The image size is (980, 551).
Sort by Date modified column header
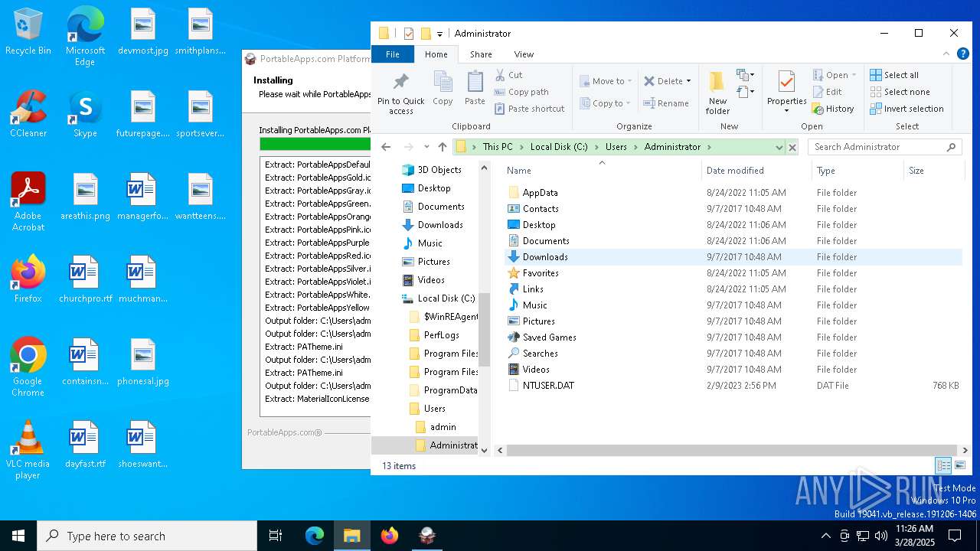click(756, 171)
